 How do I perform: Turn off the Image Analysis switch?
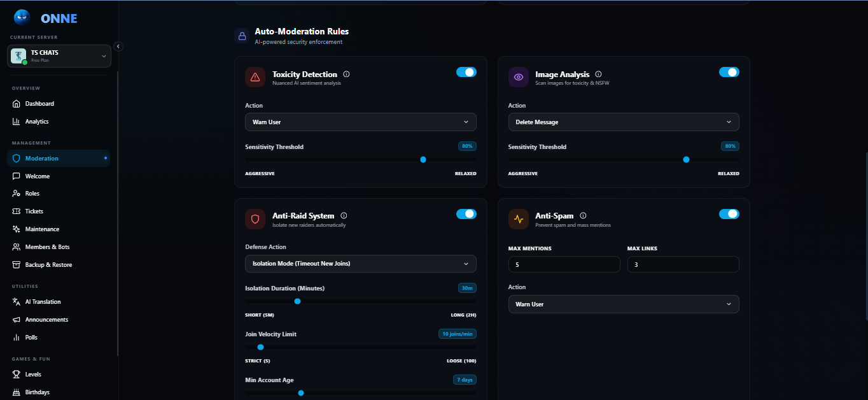pos(729,73)
